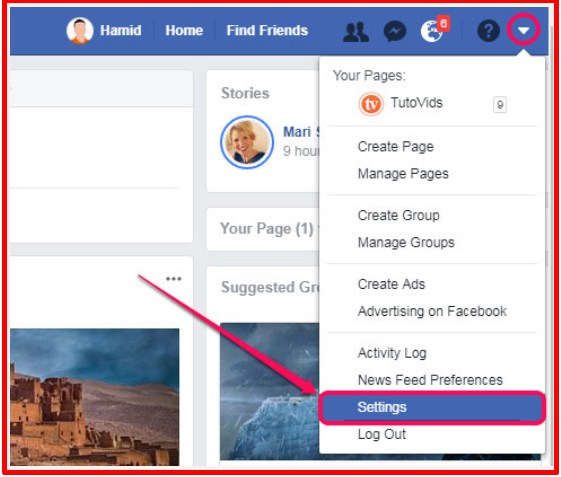This screenshot has width=561, height=477.
Task: Choose Create Group menu item
Action: (x=399, y=215)
